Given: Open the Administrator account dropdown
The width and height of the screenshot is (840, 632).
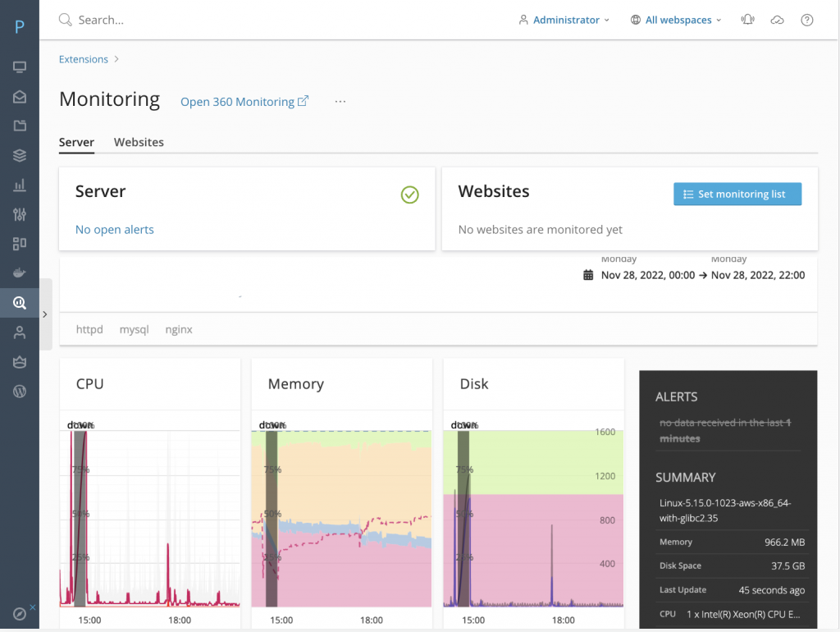Looking at the screenshot, I should point(564,20).
